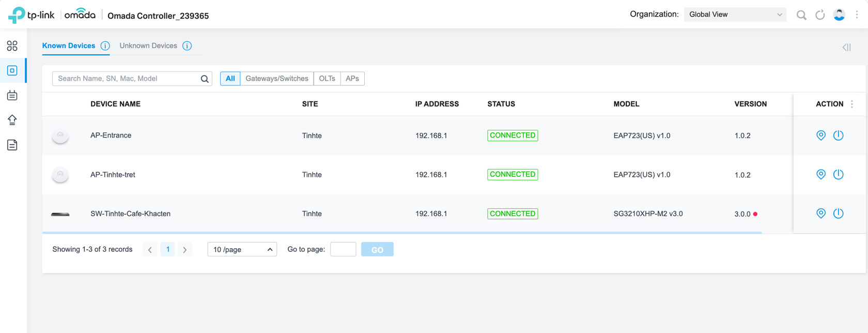The image size is (868, 333).
Task: Select the All device filter
Action: point(230,79)
